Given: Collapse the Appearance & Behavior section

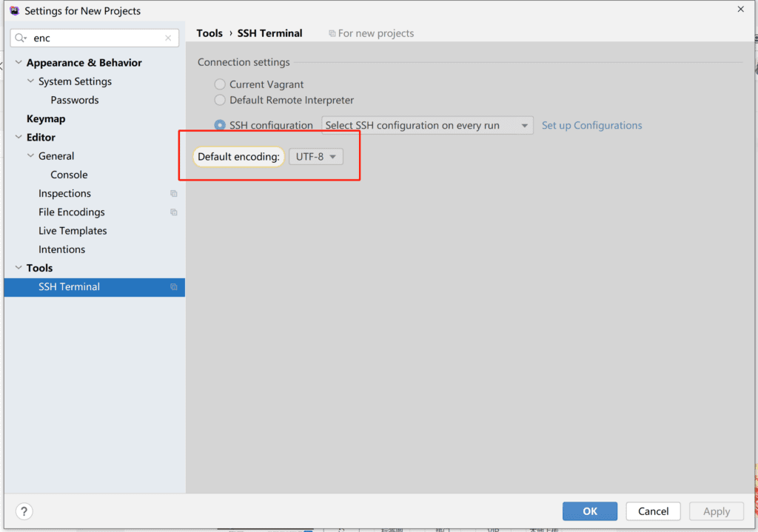Looking at the screenshot, I should tap(19, 63).
